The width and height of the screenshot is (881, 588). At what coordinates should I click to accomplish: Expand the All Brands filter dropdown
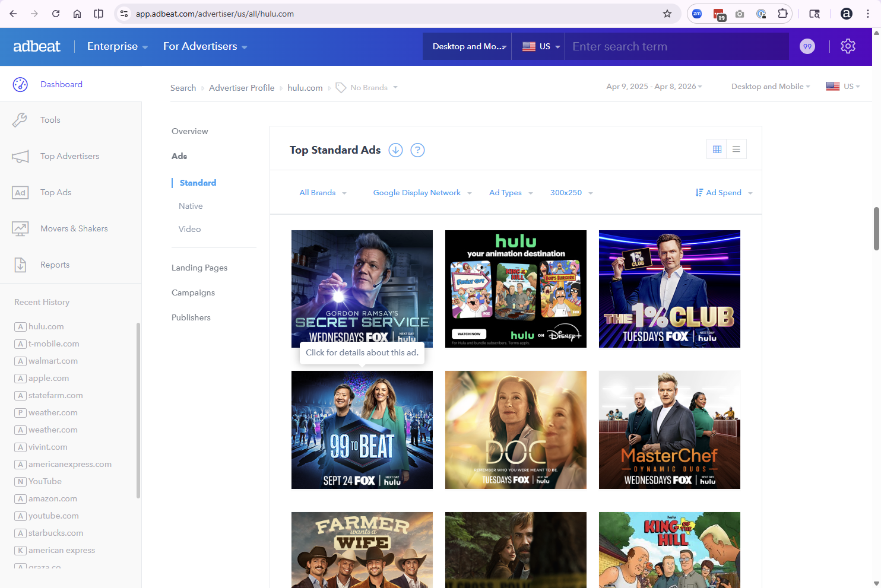tap(323, 193)
